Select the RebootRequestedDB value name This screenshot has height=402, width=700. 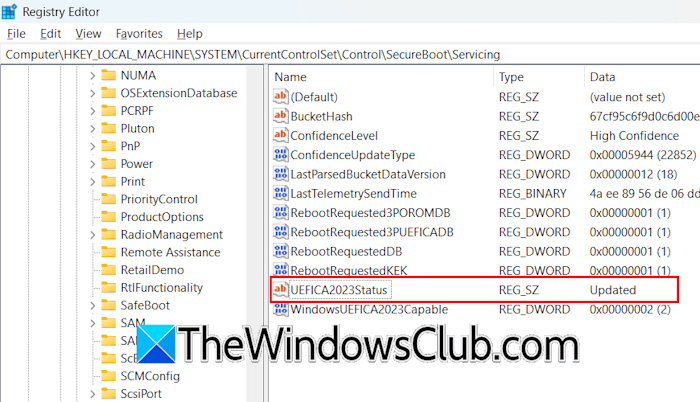pyautogui.click(x=346, y=251)
